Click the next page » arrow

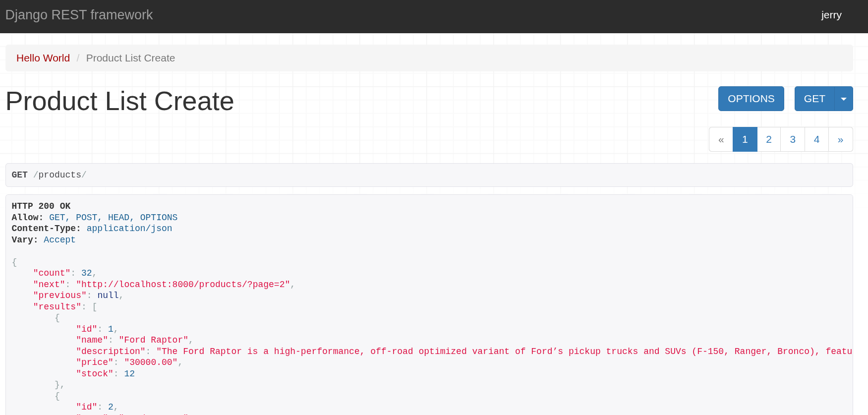pyautogui.click(x=840, y=139)
